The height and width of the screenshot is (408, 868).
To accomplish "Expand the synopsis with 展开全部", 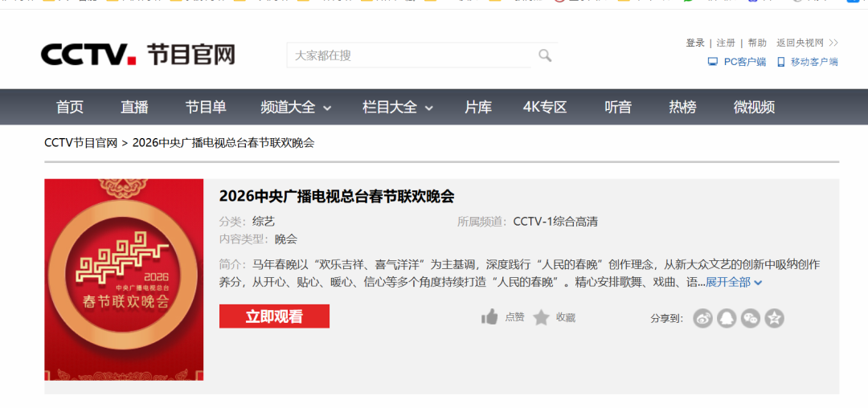I will [734, 283].
